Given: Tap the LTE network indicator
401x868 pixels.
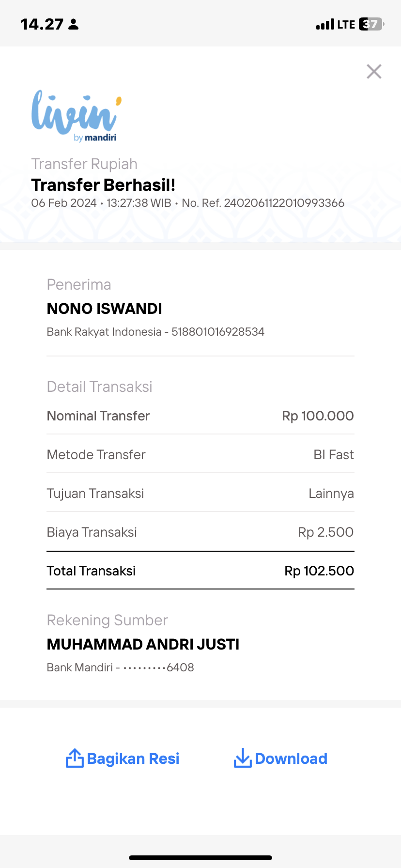Looking at the screenshot, I should point(346,24).
